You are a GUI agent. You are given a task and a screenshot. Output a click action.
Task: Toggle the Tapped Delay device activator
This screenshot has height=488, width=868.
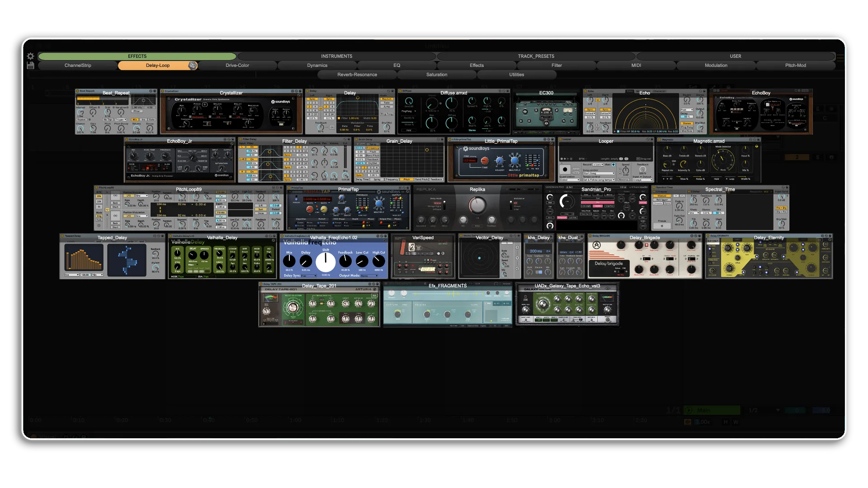(x=62, y=236)
